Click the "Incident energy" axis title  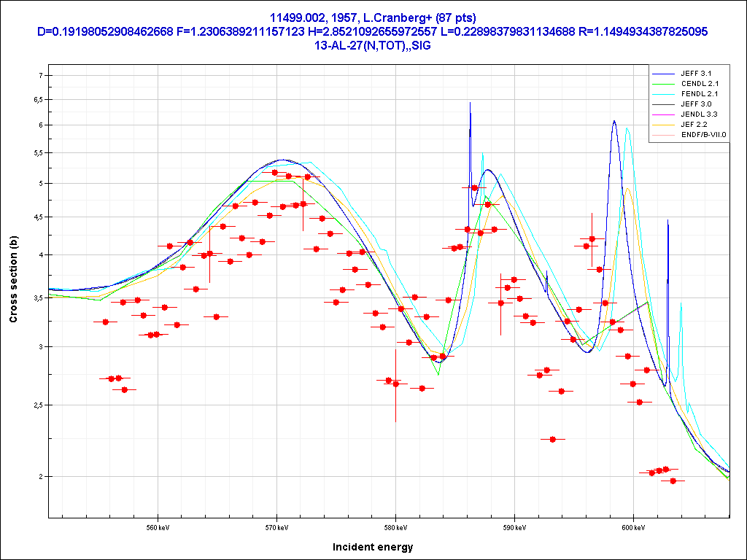pos(373,547)
